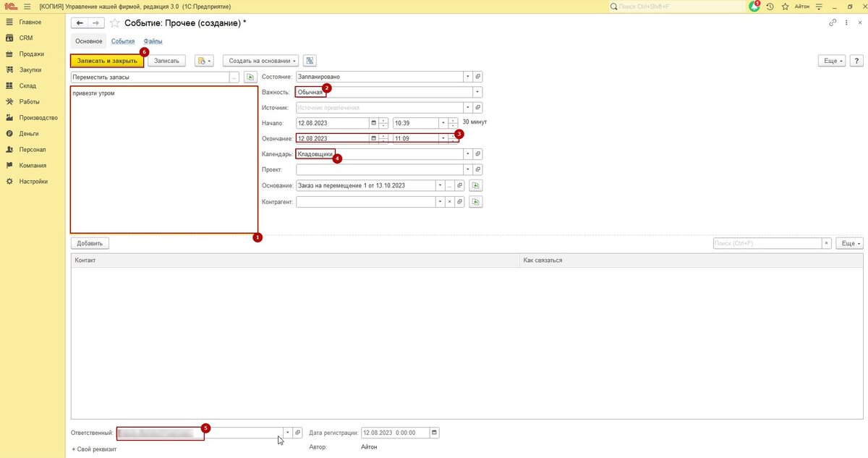Open the calendar picker for Начало date
The width and height of the screenshot is (868, 458).
[373, 123]
